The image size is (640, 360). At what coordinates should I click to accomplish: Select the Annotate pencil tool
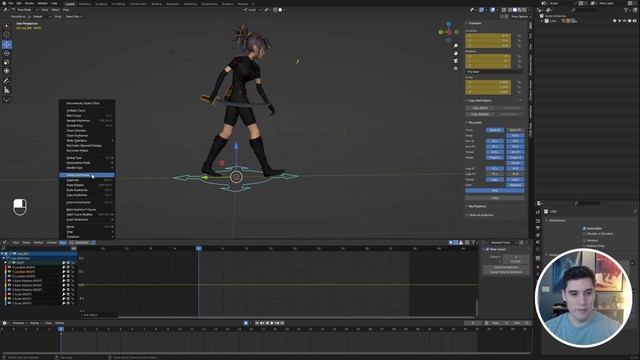[7, 81]
